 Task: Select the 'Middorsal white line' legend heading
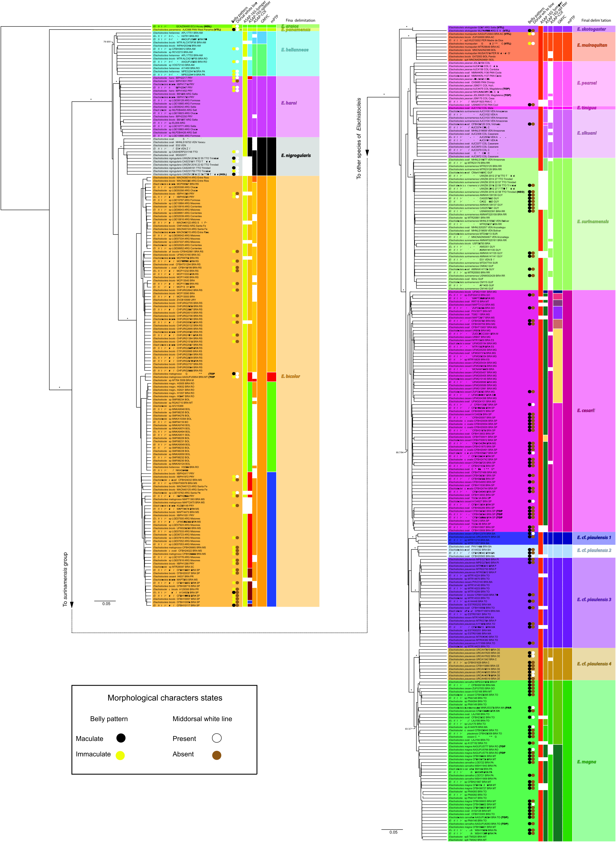click(202, 719)
